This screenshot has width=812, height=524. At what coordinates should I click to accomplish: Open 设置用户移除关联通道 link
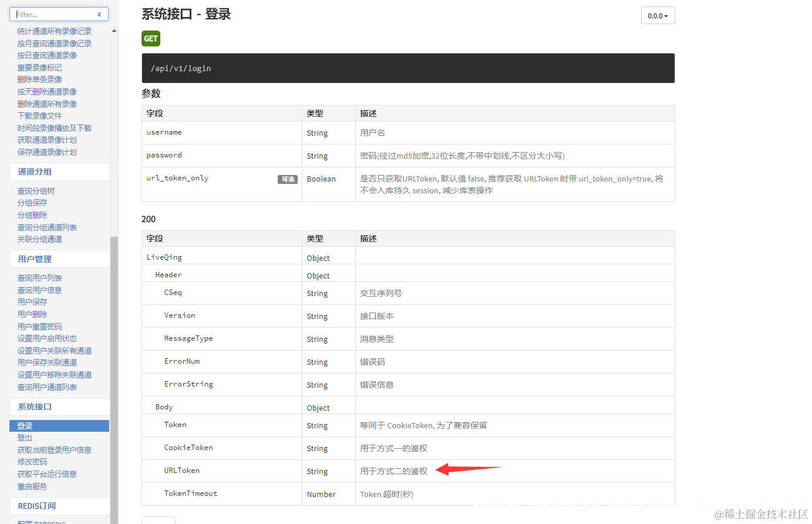(x=55, y=375)
